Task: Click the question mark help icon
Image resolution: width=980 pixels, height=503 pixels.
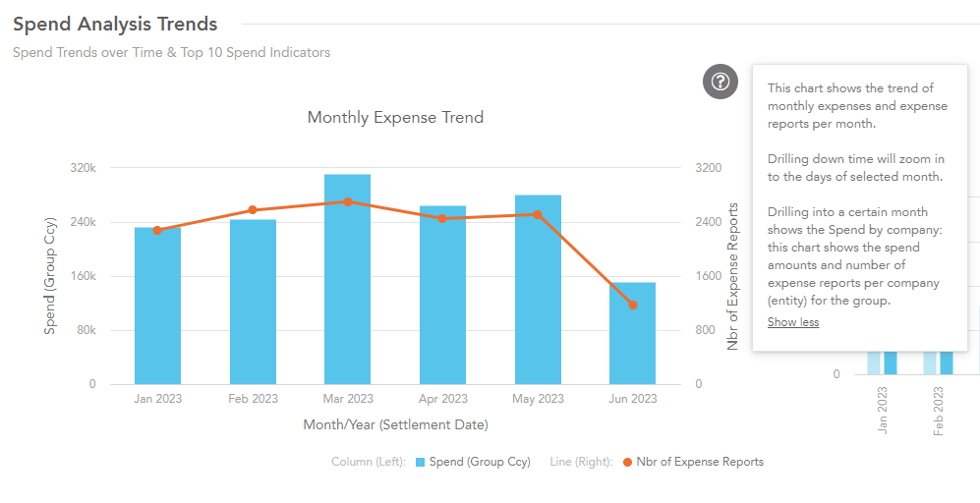Action: click(x=721, y=82)
